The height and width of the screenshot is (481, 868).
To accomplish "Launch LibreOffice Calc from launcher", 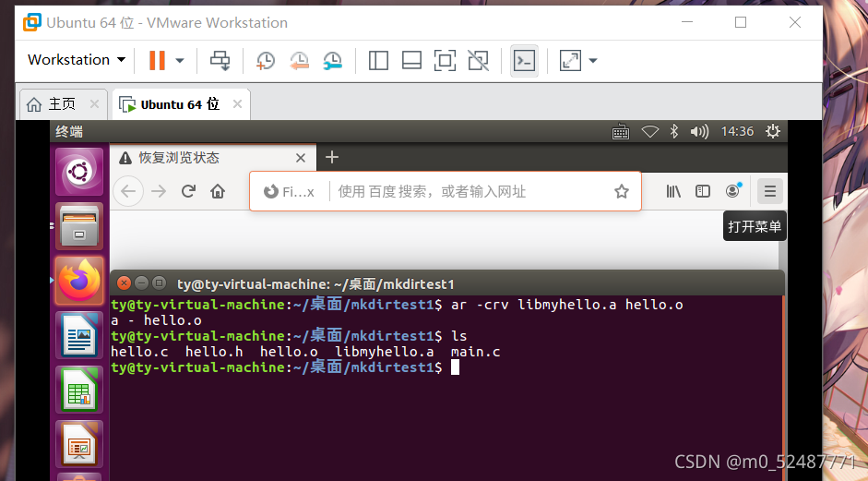I will [79, 390].
